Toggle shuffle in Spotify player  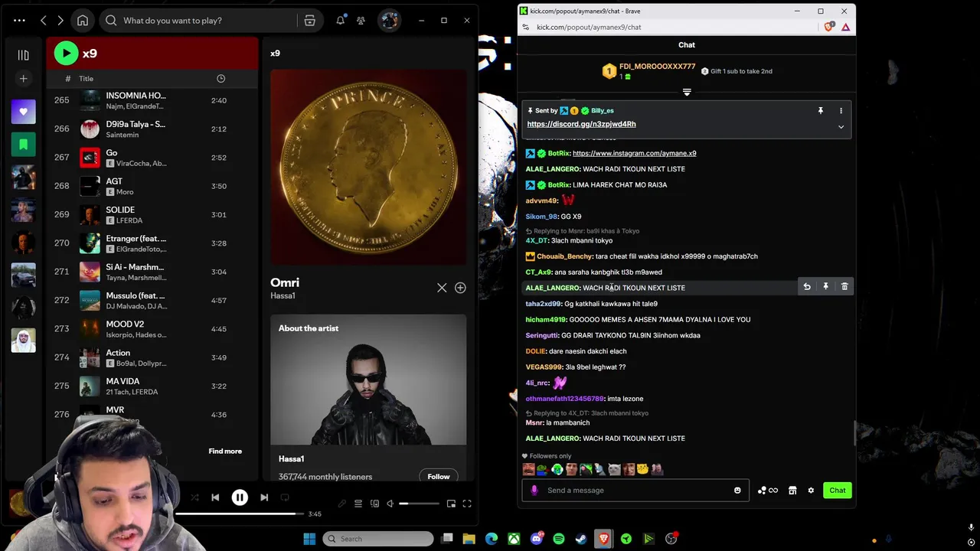(194, 497)
